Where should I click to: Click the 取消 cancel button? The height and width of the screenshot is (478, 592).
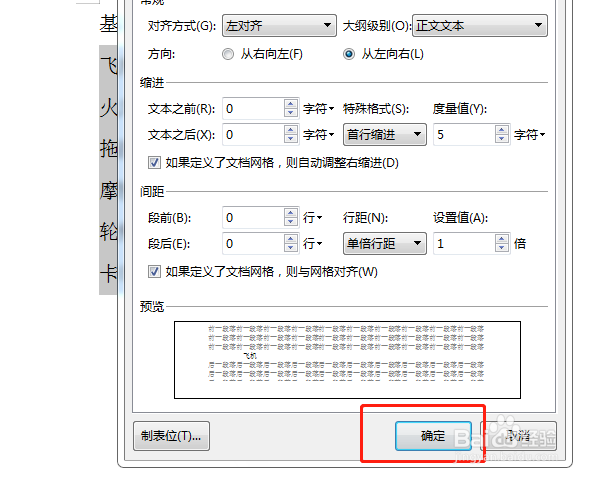point(518,436)
